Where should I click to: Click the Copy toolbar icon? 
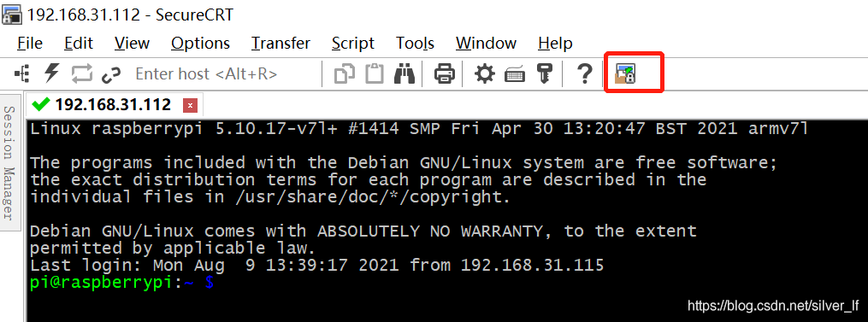click(x=345, y=73)
